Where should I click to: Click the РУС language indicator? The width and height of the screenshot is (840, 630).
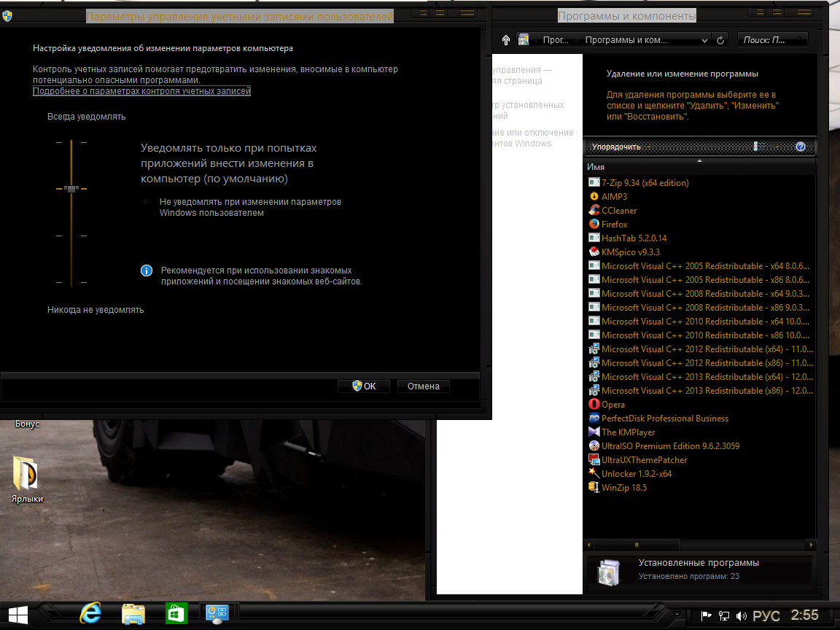click(x=766, y=616)
